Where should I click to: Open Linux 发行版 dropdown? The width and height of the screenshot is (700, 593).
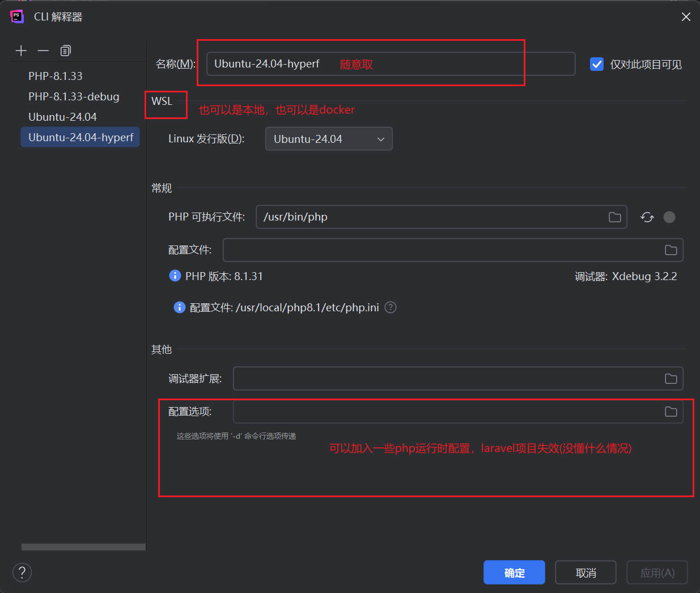(329, 139)
